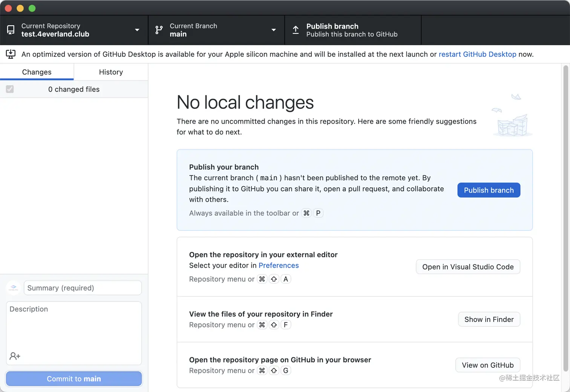Expand the Current Branch dropdown
570x392 pixels.
click(x=273, y=30)
